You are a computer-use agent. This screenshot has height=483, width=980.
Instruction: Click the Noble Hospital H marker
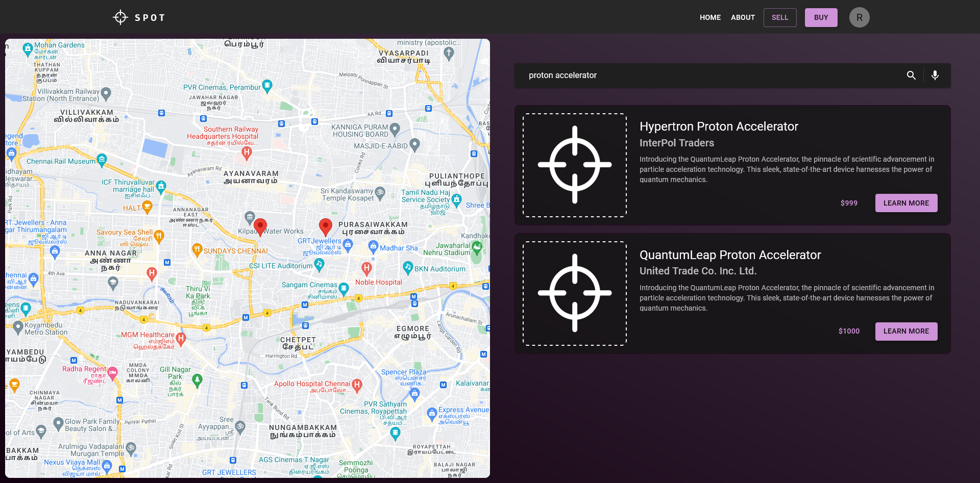[366, 268]
